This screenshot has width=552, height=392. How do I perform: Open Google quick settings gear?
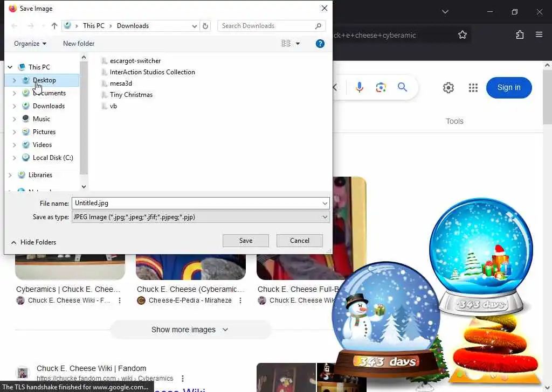pyautogui.click(x=448, y=88)
